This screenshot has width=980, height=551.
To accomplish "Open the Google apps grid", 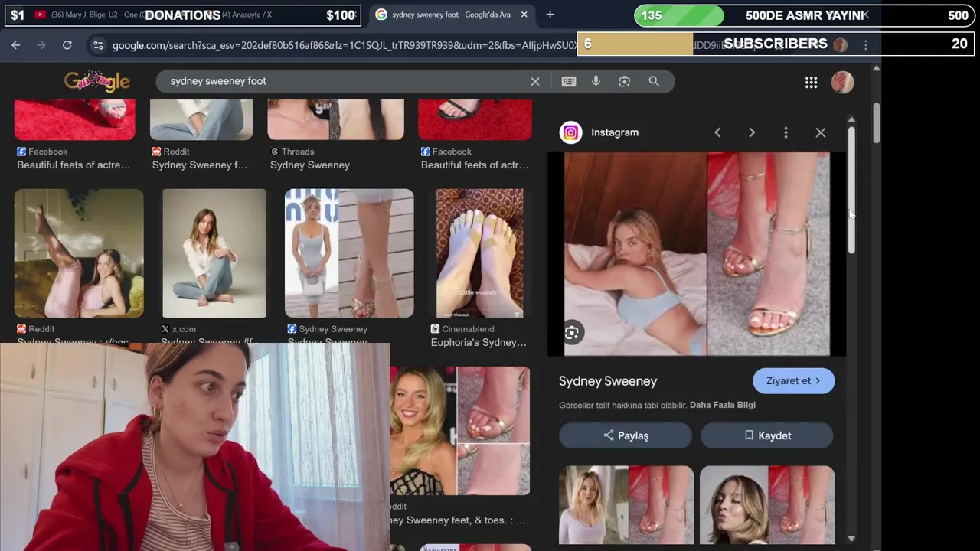I will coord(811,82).
